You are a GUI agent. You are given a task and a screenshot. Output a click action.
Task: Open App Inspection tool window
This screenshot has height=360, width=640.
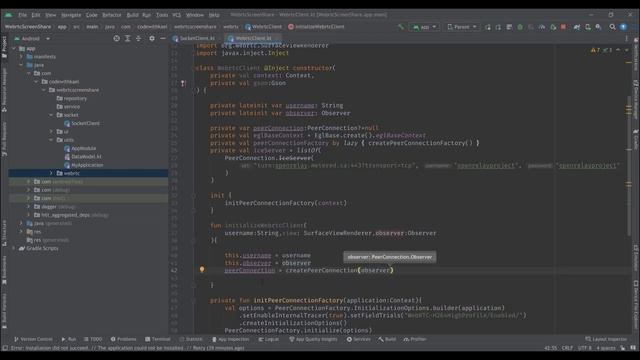[231, 339]
